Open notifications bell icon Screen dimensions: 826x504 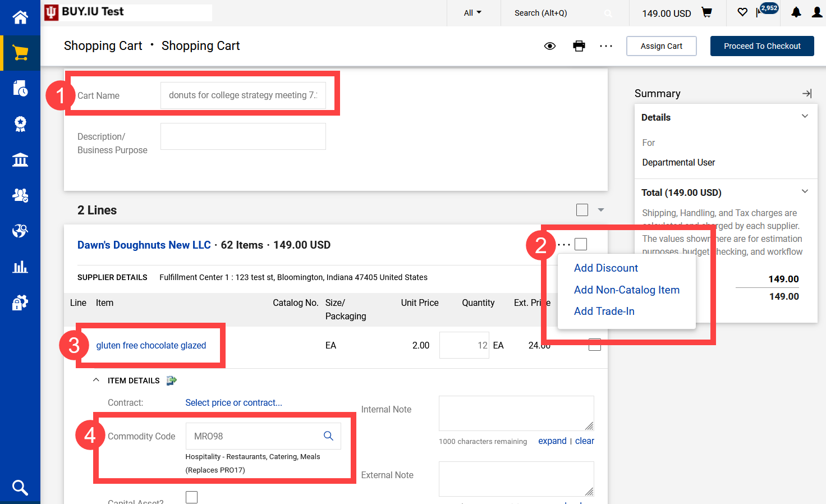(796, 12)
